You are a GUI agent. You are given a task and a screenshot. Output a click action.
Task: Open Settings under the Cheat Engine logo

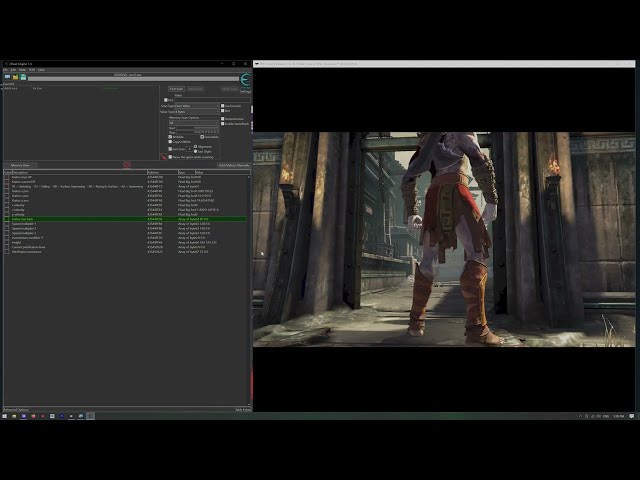pyautogui.click(x=245, y=91)
